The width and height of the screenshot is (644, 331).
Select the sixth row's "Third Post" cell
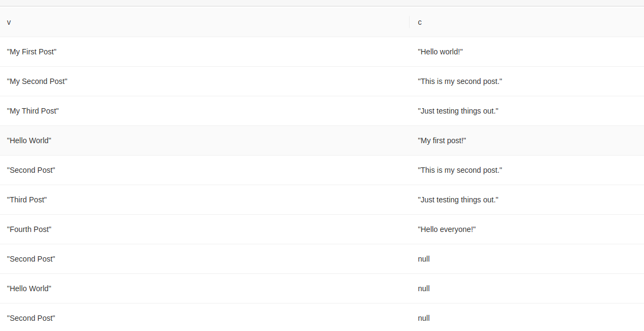(27, 200)
